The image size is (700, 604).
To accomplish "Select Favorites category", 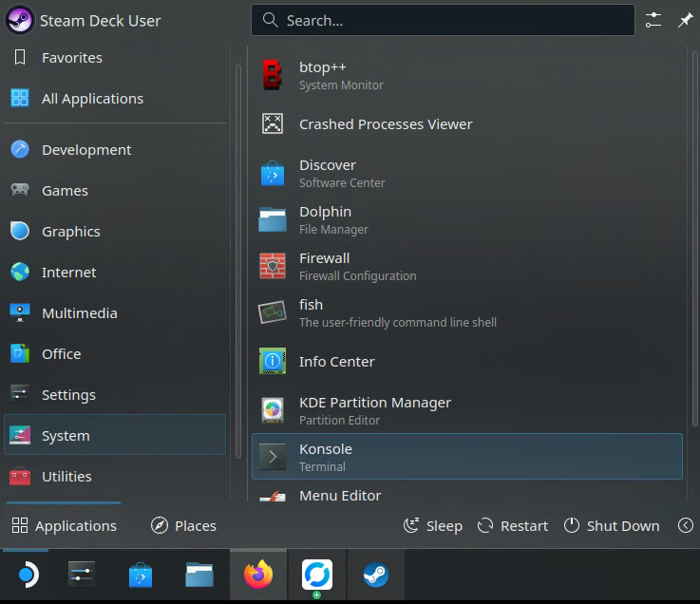I will click(115, 58).
